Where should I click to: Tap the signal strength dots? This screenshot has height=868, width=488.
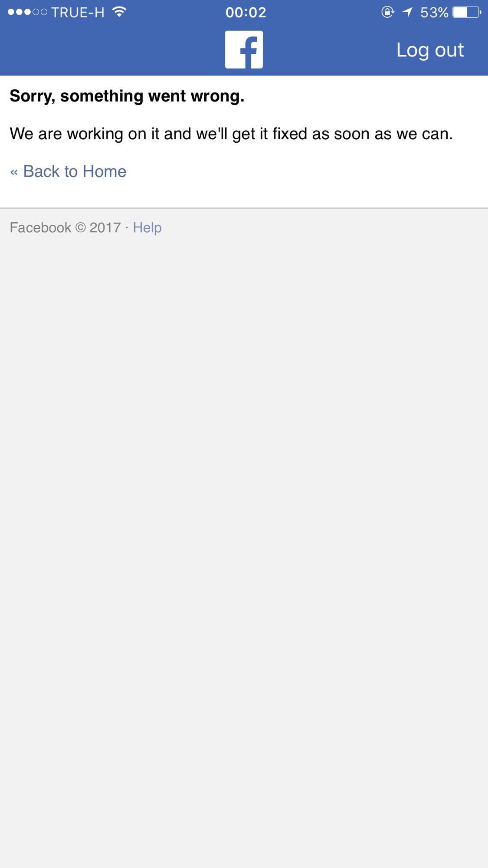point(27,12)
